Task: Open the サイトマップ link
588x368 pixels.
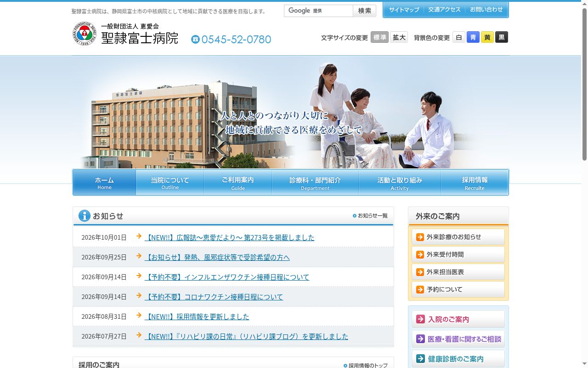Action: click(404, 10)
